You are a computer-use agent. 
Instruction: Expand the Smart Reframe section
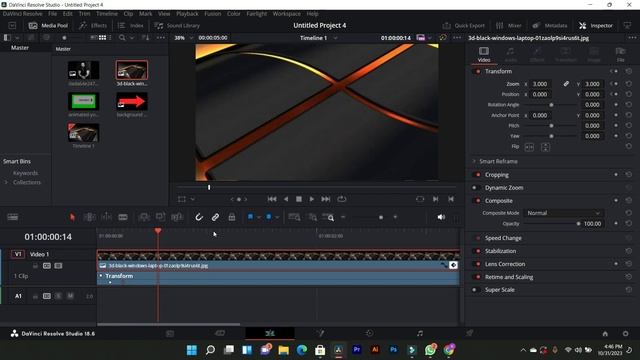(x=474, y=161)
